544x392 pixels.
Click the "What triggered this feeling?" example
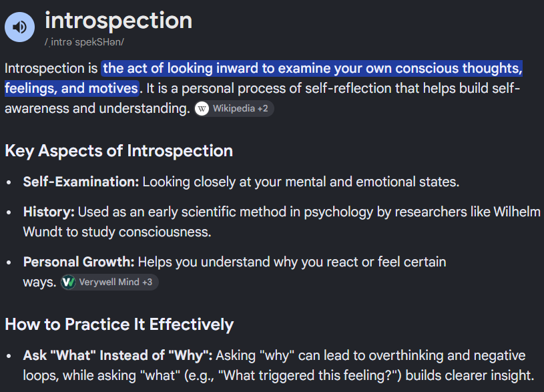point(309,376)
